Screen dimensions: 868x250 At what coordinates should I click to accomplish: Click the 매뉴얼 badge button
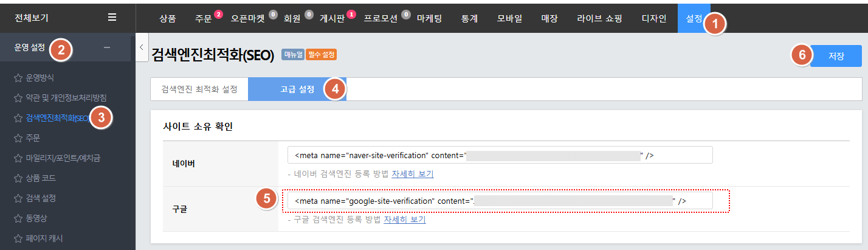292,55
